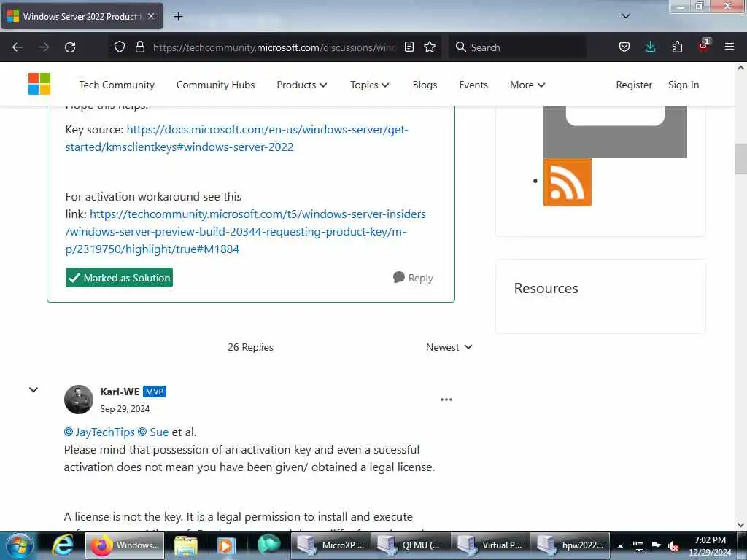The image size is (747, 560).
Task: Open muted volume tray icon
Action: click(x=673, y=546)
